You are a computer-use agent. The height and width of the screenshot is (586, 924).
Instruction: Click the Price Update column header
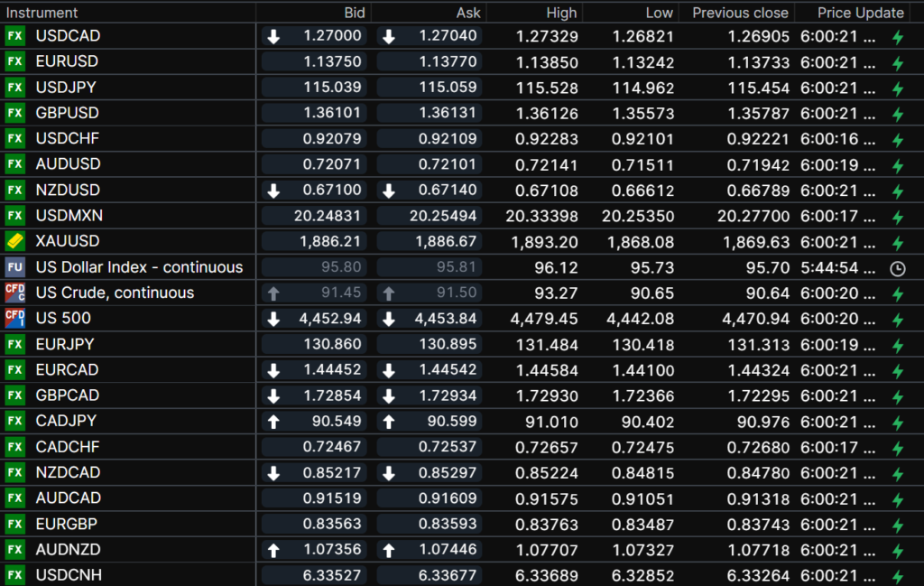tap(860, 13)
